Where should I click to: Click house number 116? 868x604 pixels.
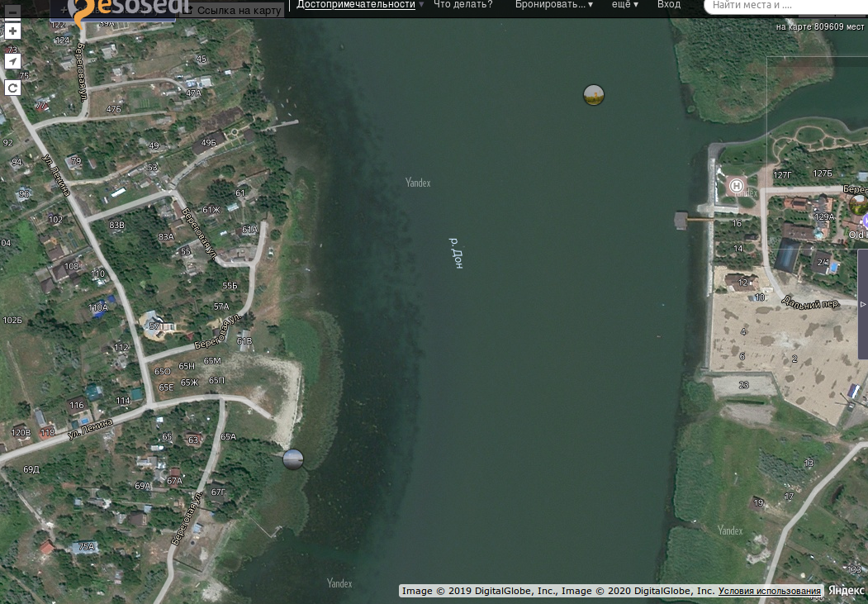[76, 405]
